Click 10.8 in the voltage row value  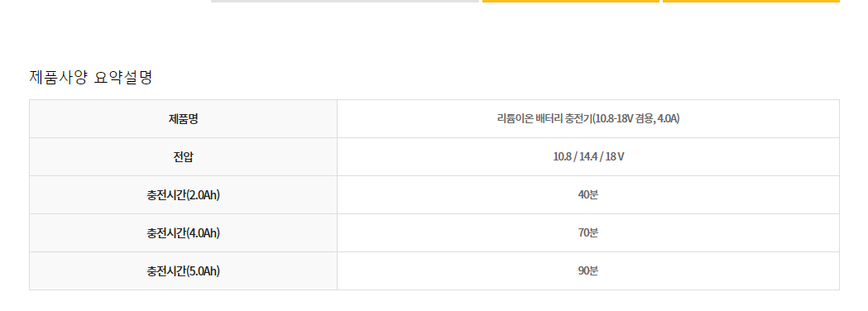[561, 157]
